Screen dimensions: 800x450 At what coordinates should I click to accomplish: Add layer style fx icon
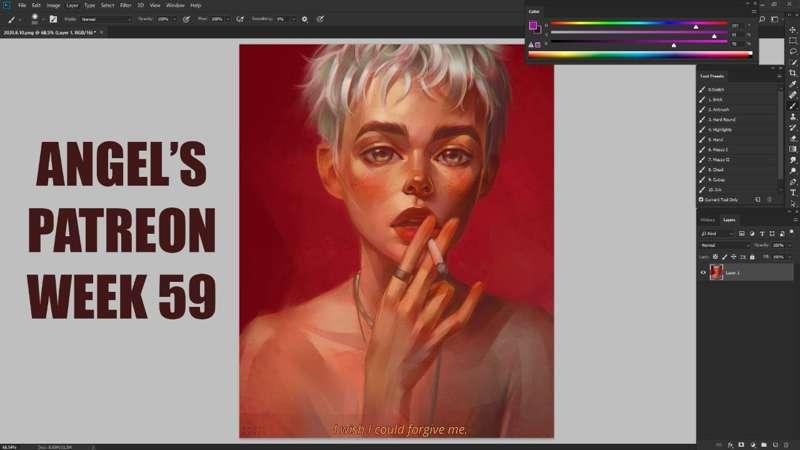[x=731, y=445]
